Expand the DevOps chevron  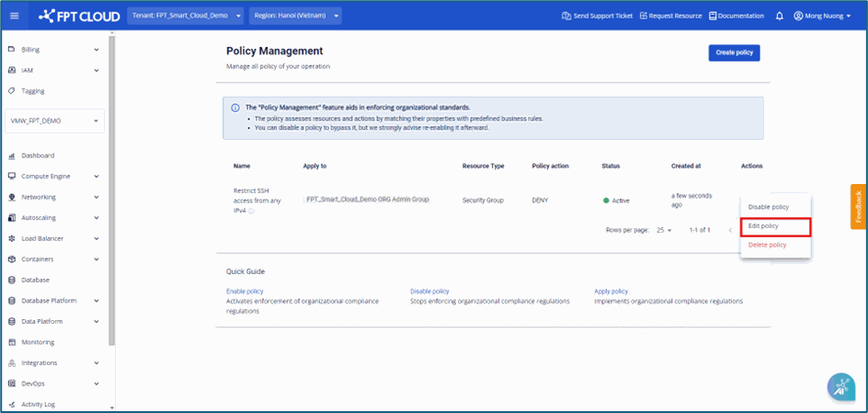pyautogui.click(x=97, y=384)
